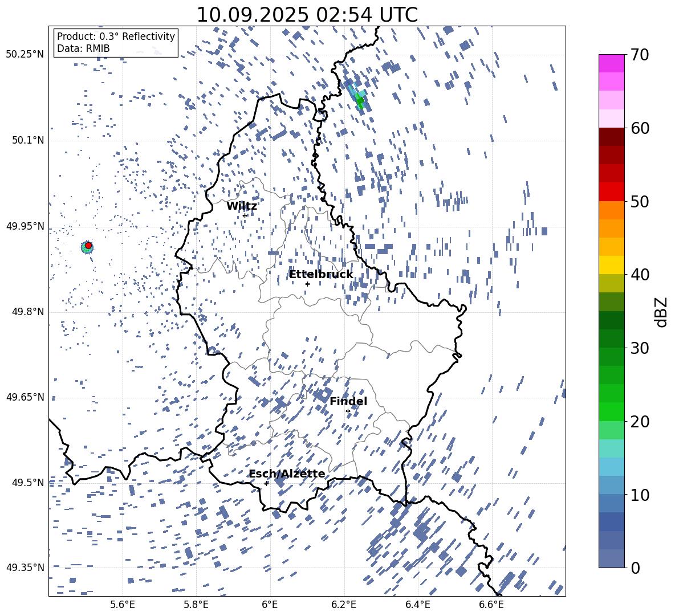Click the 0 value on the colorbar
This screenshot has height=616, width=675.
coord(636,568)
